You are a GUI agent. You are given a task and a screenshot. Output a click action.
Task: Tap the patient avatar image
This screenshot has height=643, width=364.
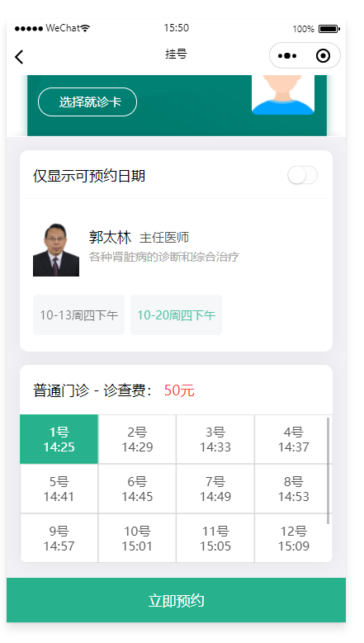pyautogui.click(x=283, y=95)
